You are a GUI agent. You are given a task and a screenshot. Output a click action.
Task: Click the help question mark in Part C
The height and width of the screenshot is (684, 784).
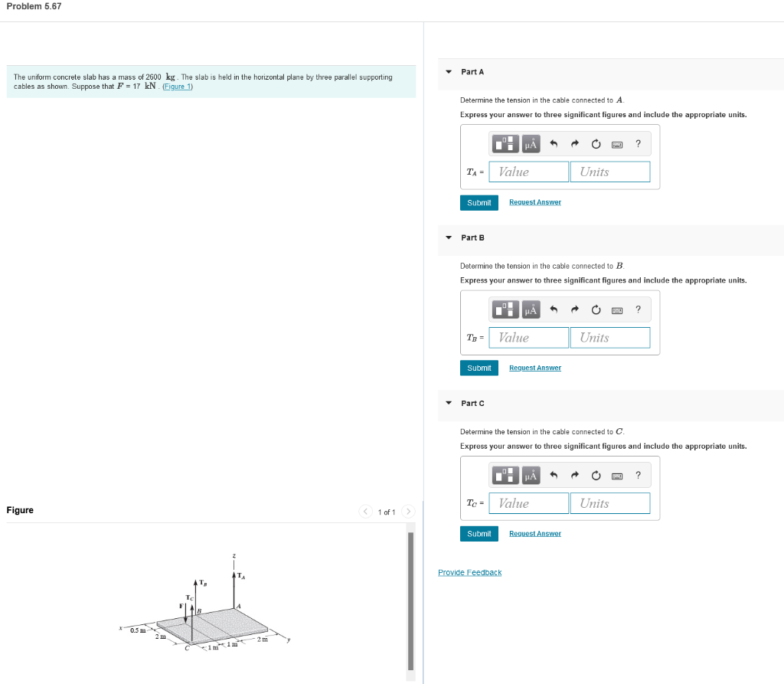click(x=638, y=475)
